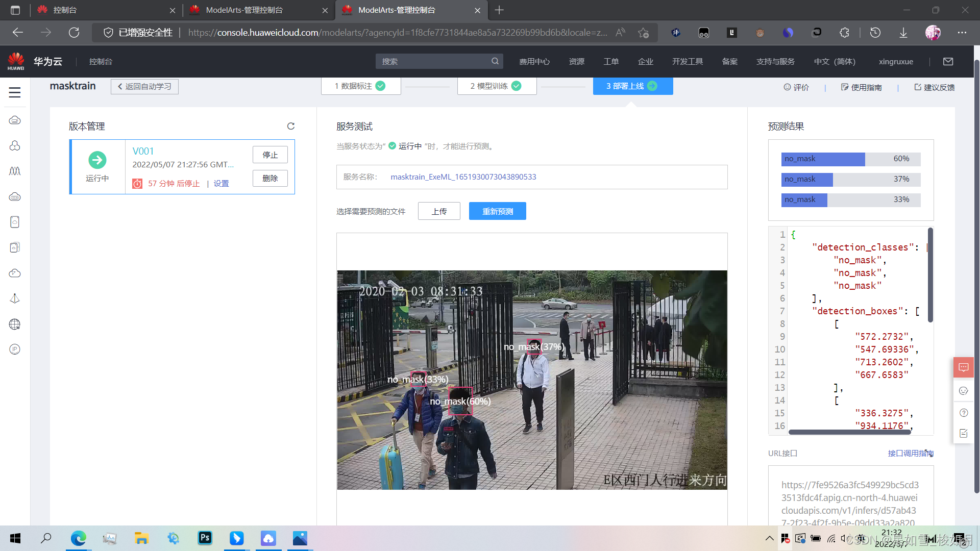Open browser settings ellipsis menu

coord(962,33)
